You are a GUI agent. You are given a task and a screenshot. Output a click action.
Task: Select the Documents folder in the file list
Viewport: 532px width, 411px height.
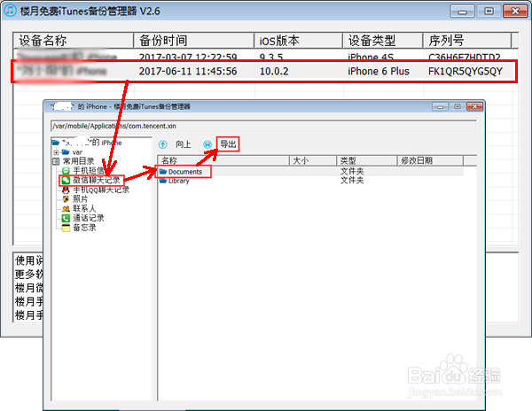[x=185, y=172]
